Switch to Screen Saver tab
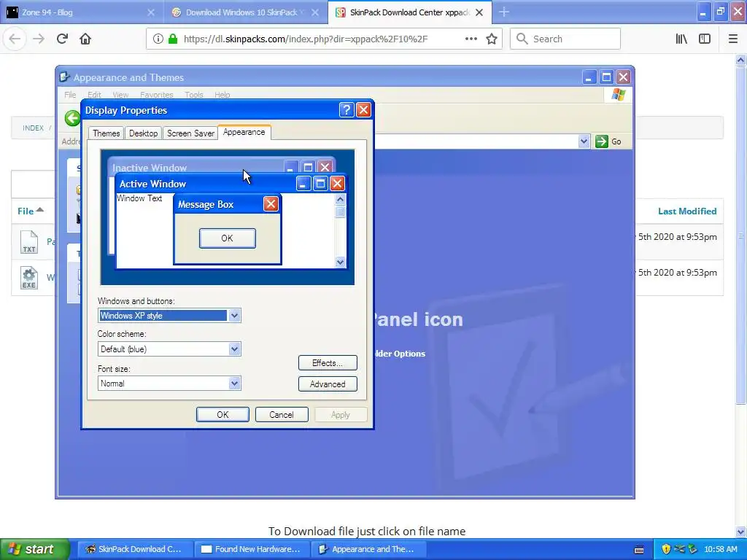This screenshot has height=560, width=747. coord(190,133)
